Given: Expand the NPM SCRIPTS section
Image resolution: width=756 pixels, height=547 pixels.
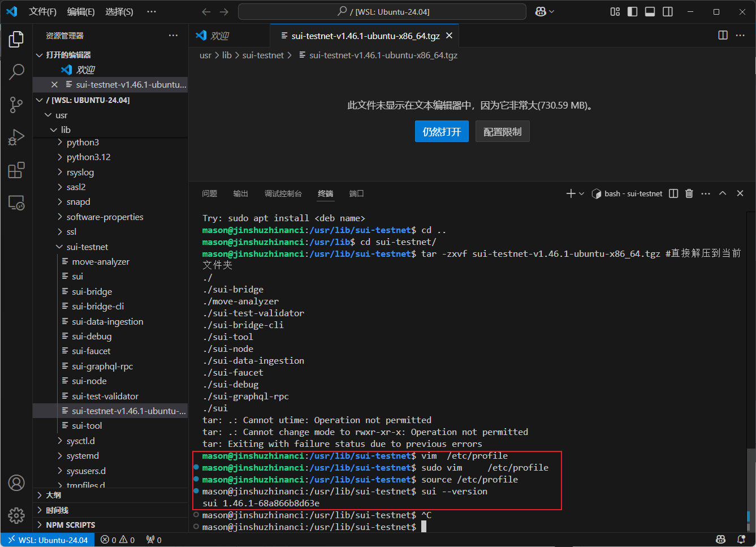Looking at the screenshot, I should tap(110, 525).
